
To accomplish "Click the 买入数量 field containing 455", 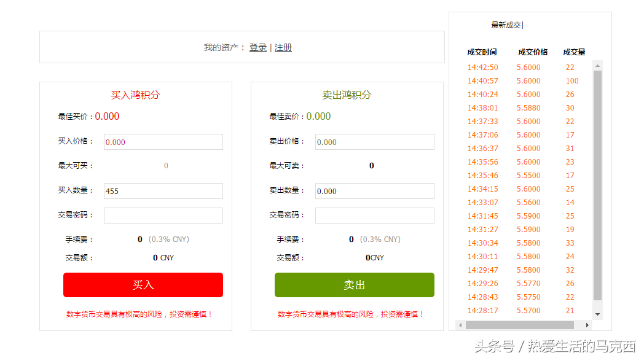I will click(163, 191).
